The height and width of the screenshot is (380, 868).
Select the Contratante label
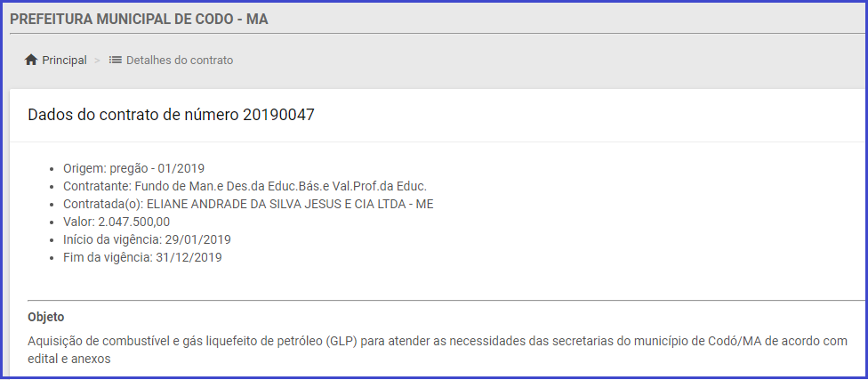pos(96,186)
